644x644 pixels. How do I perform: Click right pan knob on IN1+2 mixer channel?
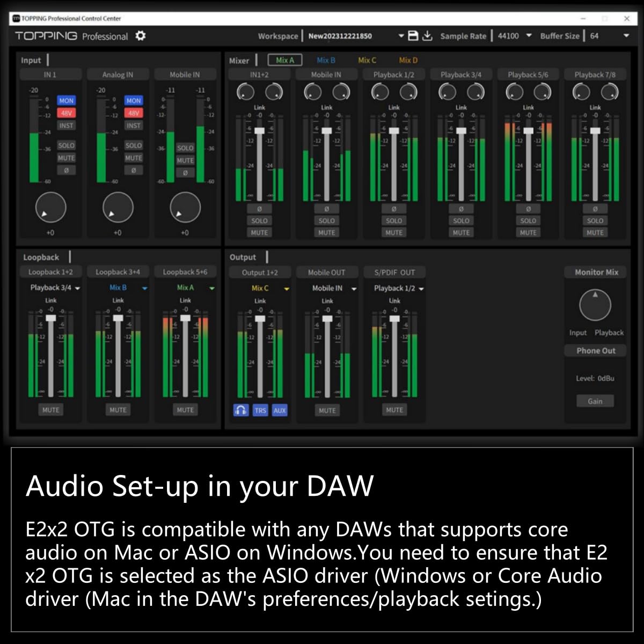pos(274,92)
